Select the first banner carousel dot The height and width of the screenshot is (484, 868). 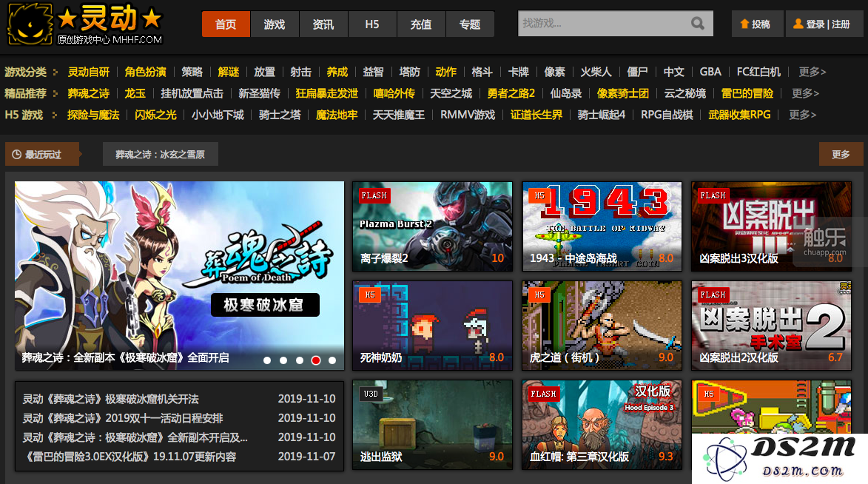coord(267,360)
